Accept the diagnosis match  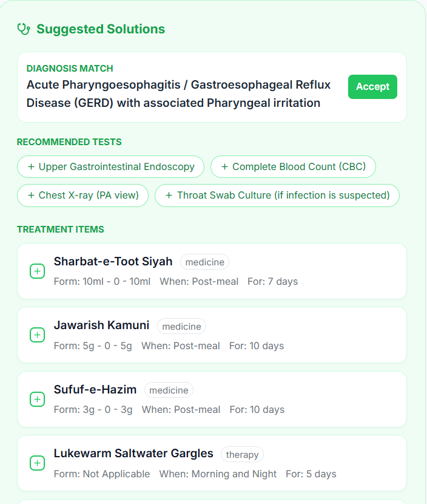(372, 87)
